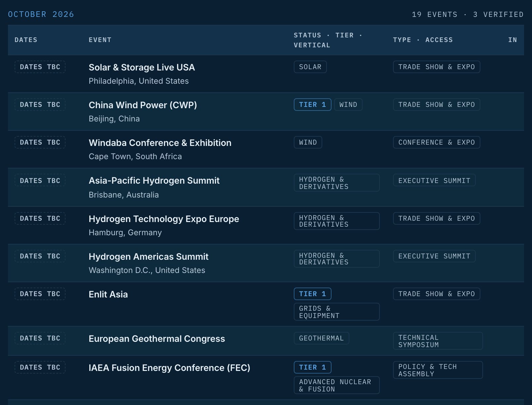Click the TIER 1 badge for China Wind Power
532x405 pixels.
pos(313,105)
